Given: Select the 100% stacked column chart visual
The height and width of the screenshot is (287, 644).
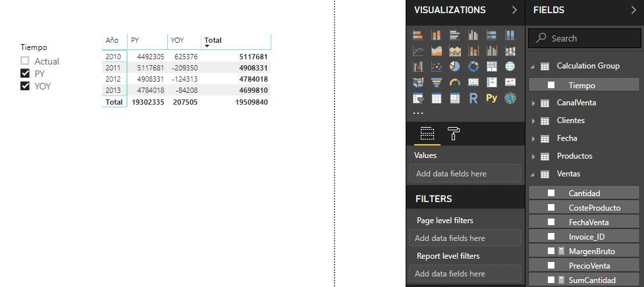Looking at the screenshot, I should click(x=510, y=36).
